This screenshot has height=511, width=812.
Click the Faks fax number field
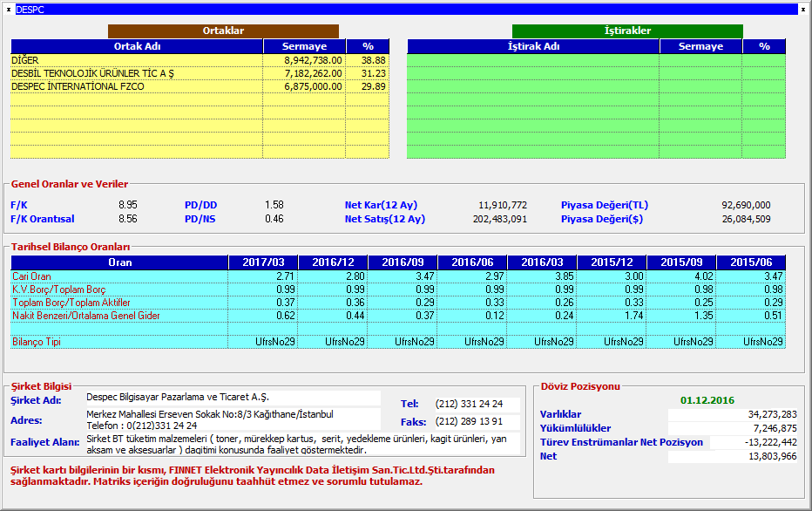coord(477,422)
